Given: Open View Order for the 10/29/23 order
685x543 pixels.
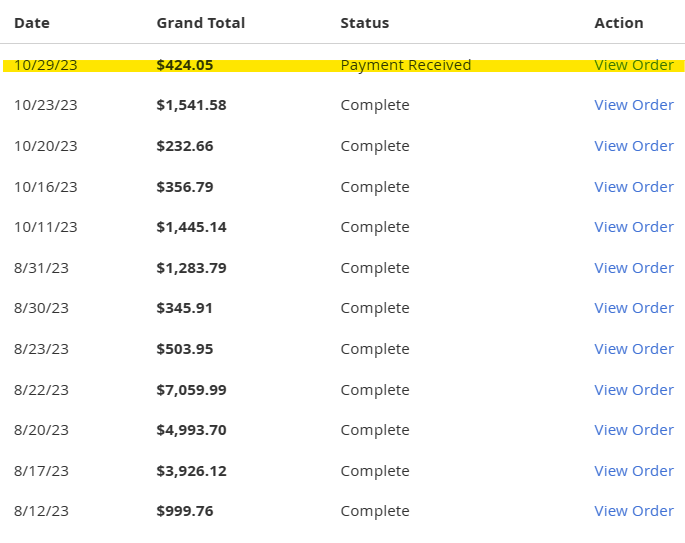Looking at the screenshot, I should [633, 65].
